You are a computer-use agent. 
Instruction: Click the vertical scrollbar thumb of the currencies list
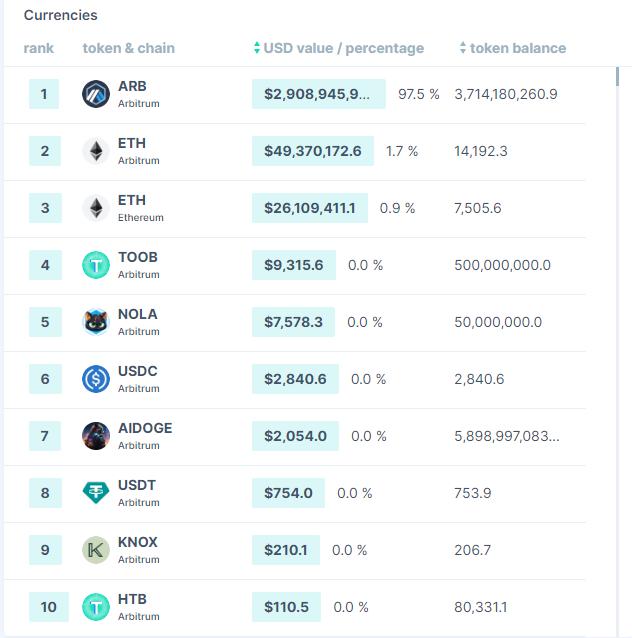click(617, 76)
